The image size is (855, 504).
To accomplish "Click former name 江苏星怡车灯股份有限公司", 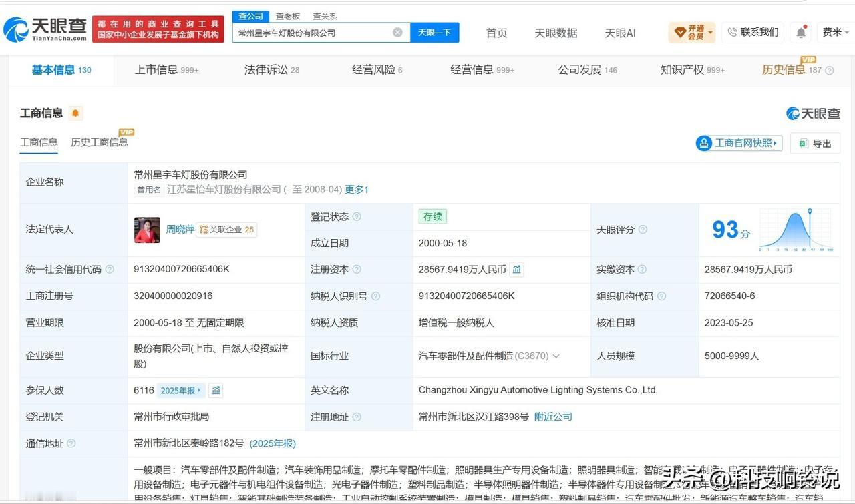I will click(x=224, y=190).
